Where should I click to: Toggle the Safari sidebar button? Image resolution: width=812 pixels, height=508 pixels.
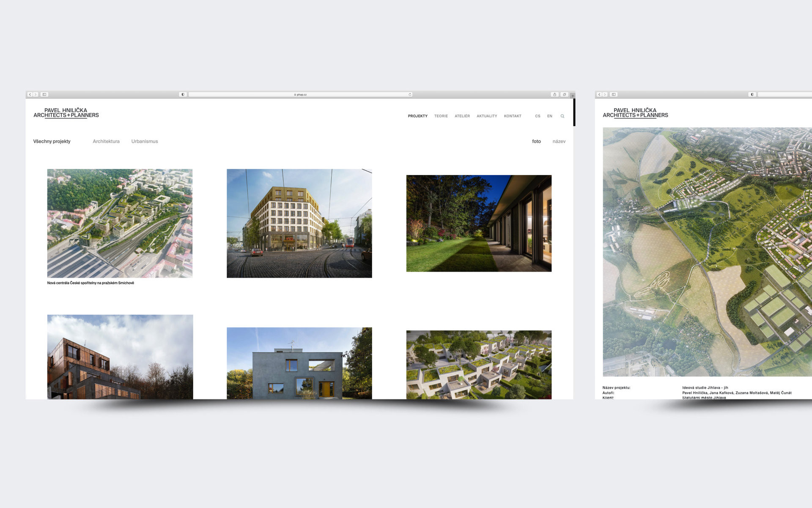(x=44, y=95)
